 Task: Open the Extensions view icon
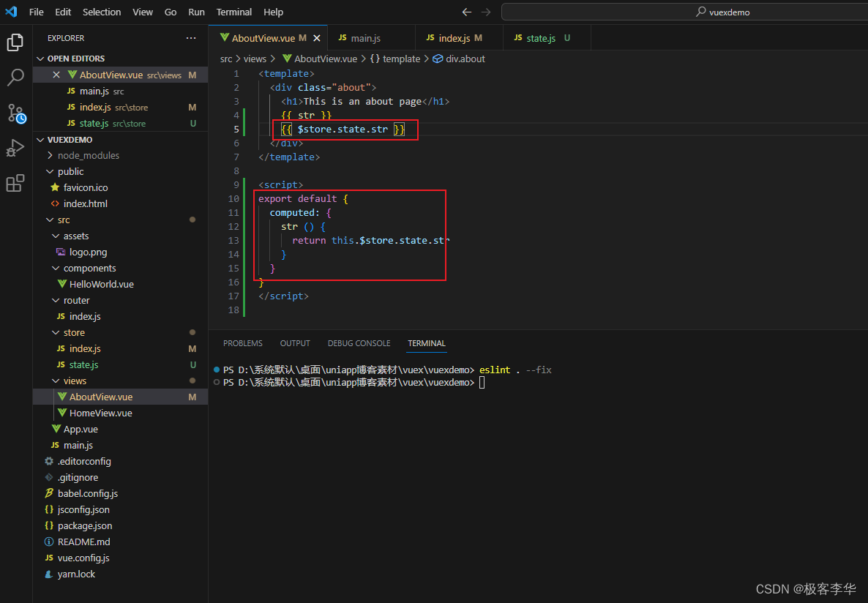15,183
